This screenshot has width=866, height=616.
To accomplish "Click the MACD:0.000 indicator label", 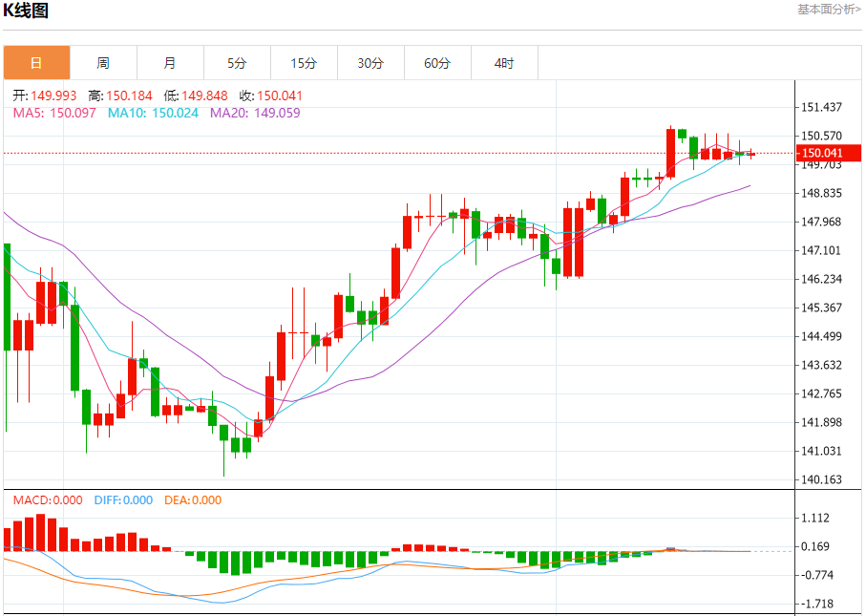I will (x=48, y=500).
